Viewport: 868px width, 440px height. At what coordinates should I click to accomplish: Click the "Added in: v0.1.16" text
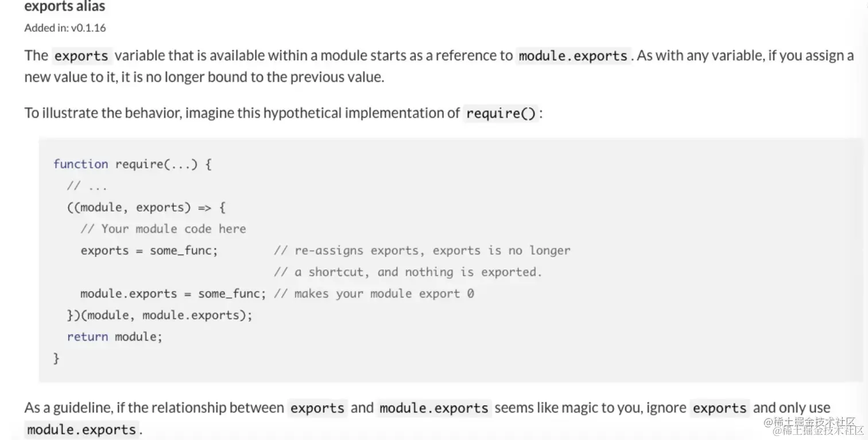click(65, 28)
